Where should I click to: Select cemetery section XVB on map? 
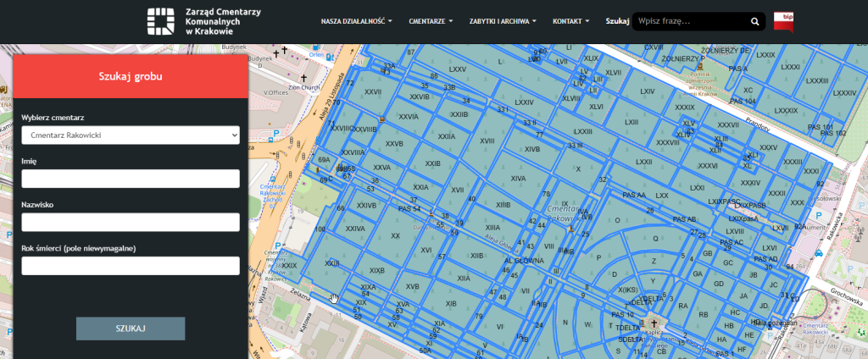(413, 286)
